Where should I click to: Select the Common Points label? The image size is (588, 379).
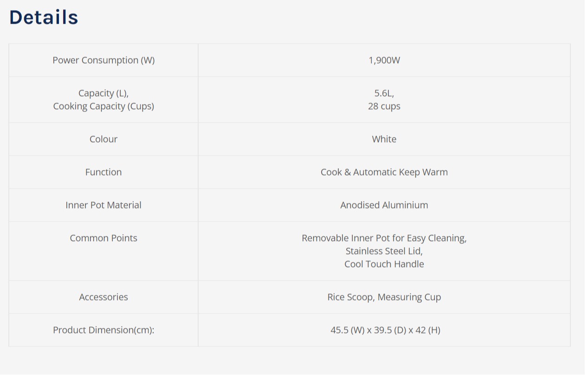103,238
